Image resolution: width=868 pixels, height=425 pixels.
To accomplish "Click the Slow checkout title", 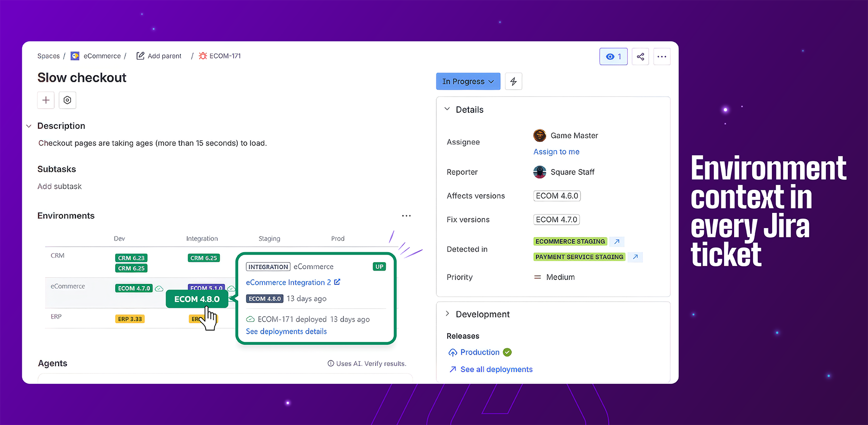I will [x=82, y=77].
